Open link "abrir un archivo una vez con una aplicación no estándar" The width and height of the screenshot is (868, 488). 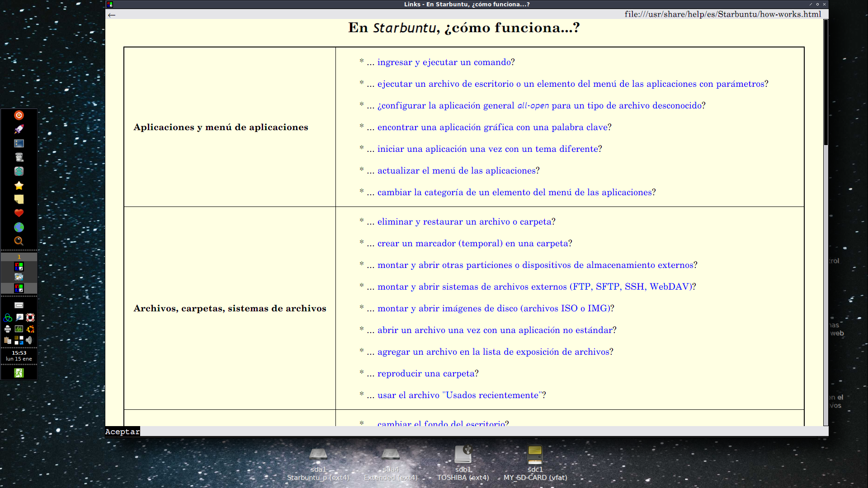tap(495, 330)
